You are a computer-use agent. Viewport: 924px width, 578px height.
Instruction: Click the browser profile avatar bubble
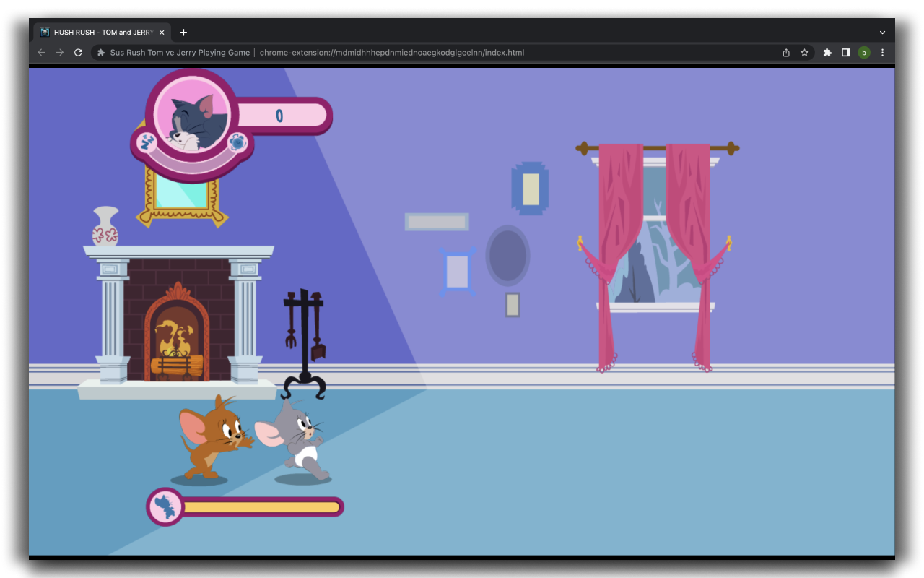[864, 52]
